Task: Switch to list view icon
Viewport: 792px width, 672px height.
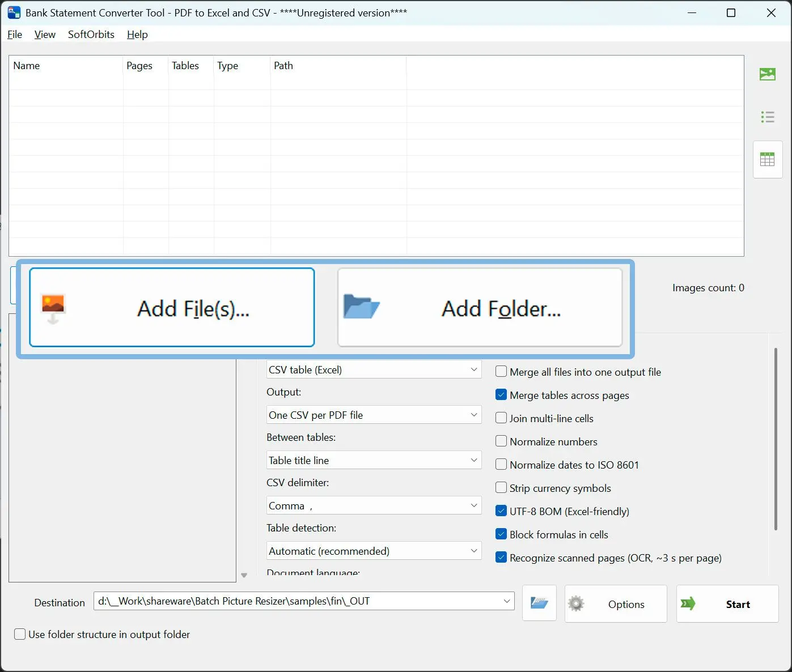Action: pos(767,117)
